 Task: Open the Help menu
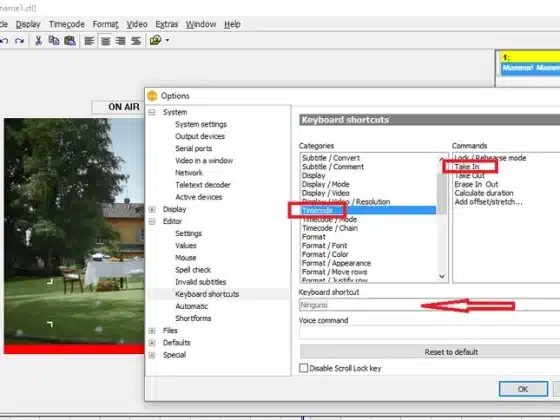click(x=232, y=24)
